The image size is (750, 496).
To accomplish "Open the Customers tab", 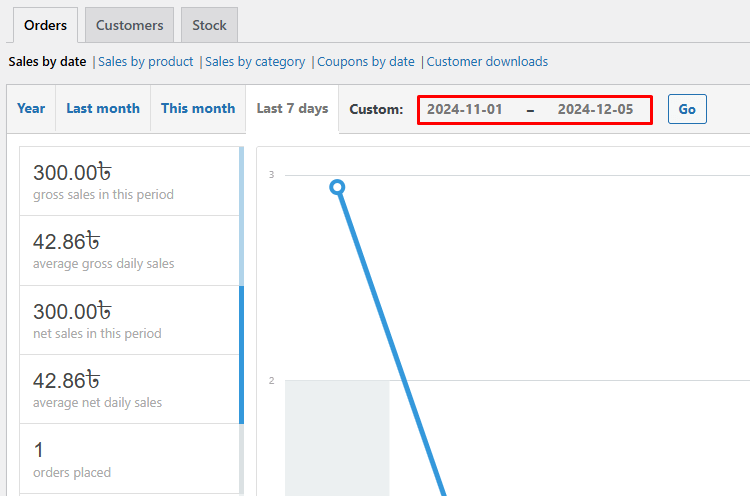I will (129, 25).
